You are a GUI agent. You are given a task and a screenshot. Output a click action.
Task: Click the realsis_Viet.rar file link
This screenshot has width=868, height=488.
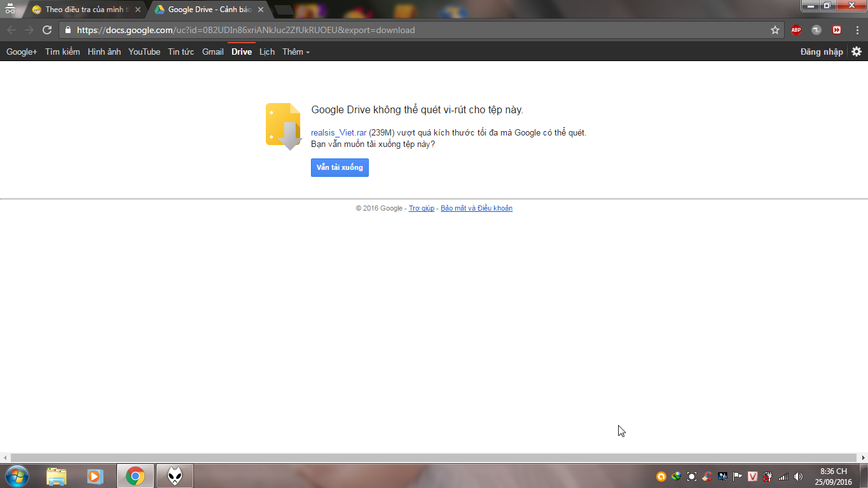coord(338,132)
